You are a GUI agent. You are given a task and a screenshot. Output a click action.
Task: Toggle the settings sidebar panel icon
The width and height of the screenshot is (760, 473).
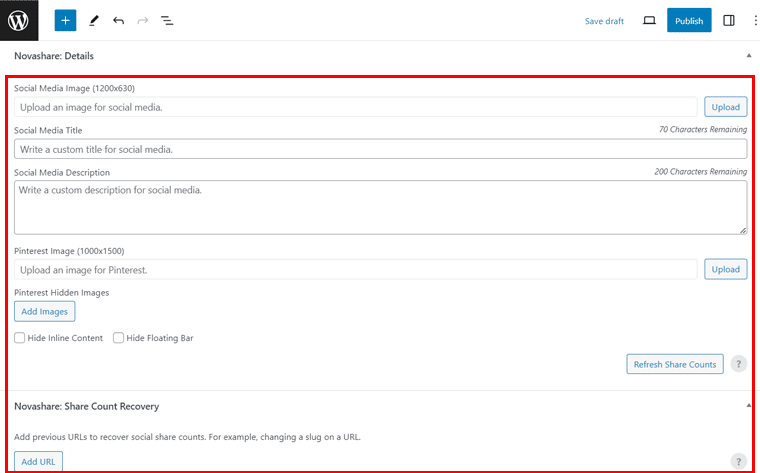pos(728,20)
